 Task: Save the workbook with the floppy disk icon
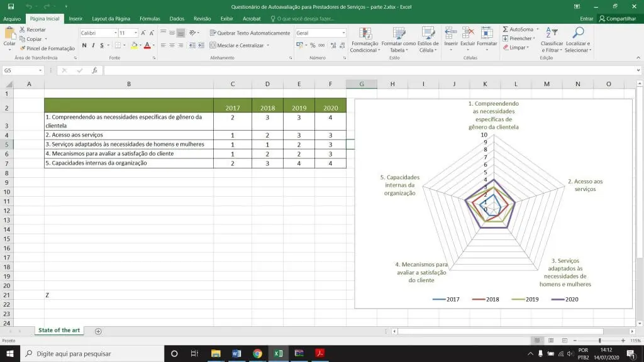coord(11,6)
